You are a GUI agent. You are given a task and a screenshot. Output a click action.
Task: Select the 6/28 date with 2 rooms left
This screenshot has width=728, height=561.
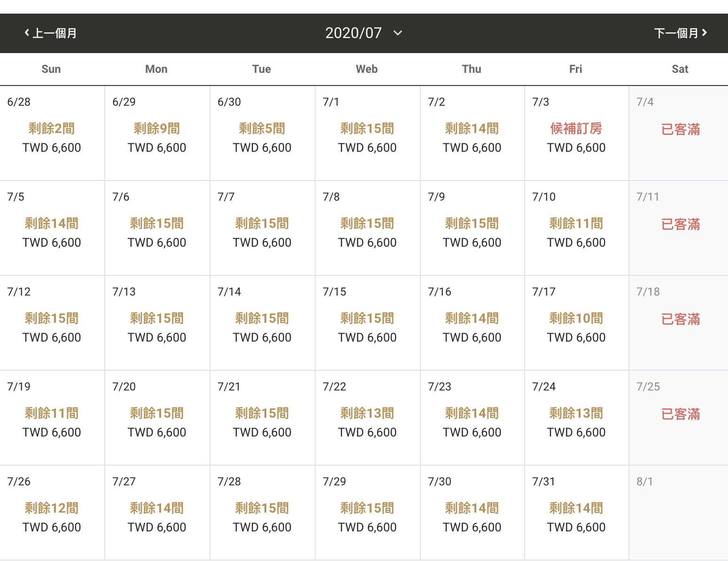pos(52,133)
